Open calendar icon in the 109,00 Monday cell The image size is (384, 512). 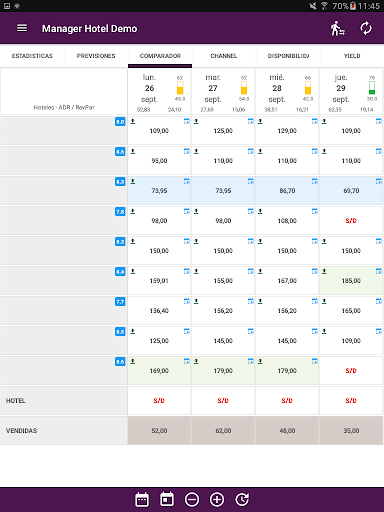coord(187,121)
